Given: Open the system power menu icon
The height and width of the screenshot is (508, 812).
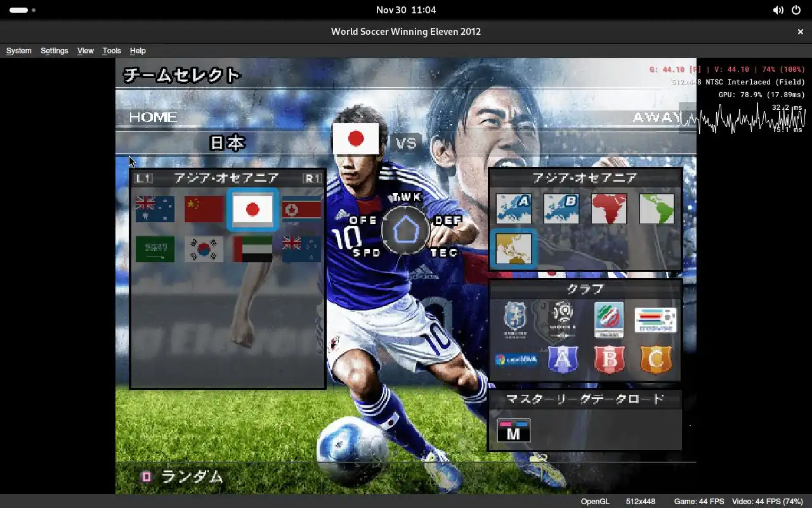Looking at the screenshot, I should [x=796, y=10].
